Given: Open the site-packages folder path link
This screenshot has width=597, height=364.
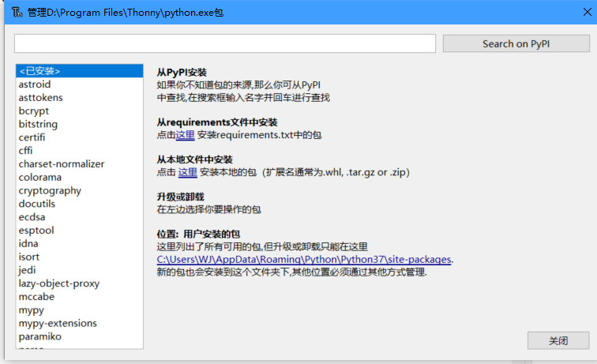Looking at the screenshot, I should [304, 259].
